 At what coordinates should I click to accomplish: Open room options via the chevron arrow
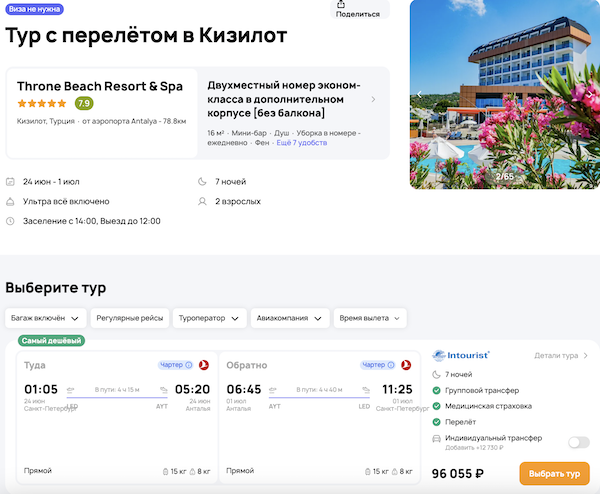click(374, 99)
